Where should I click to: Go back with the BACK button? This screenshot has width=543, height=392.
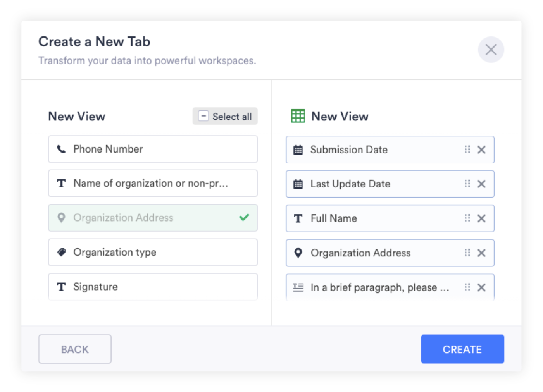tap(75, 349)
